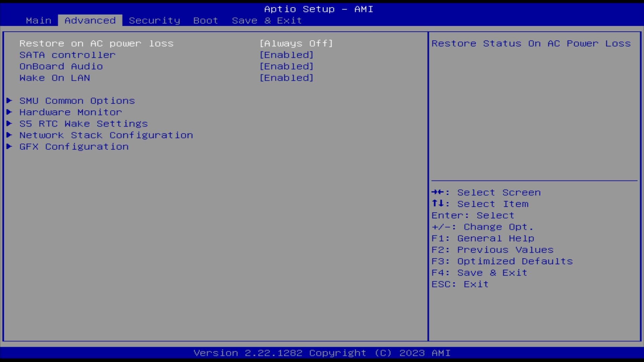Open Hardware Monitor submenu

tap(71, 112)
